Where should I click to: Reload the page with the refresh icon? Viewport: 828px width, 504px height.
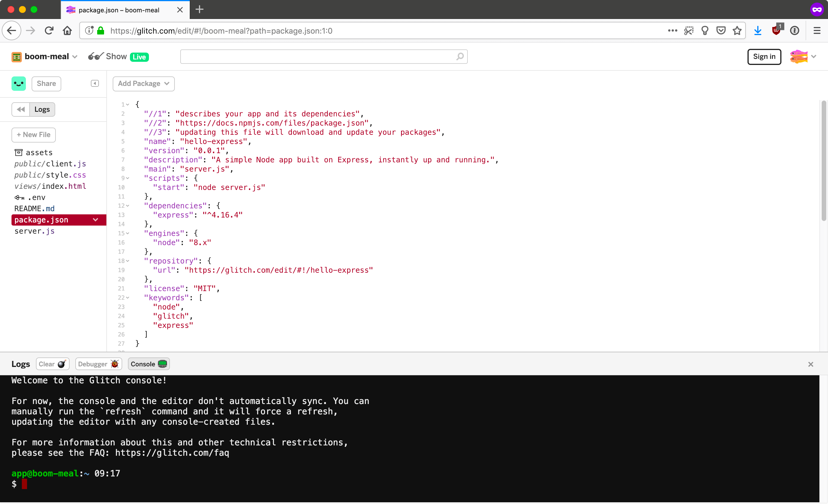(x=49, y=31)
